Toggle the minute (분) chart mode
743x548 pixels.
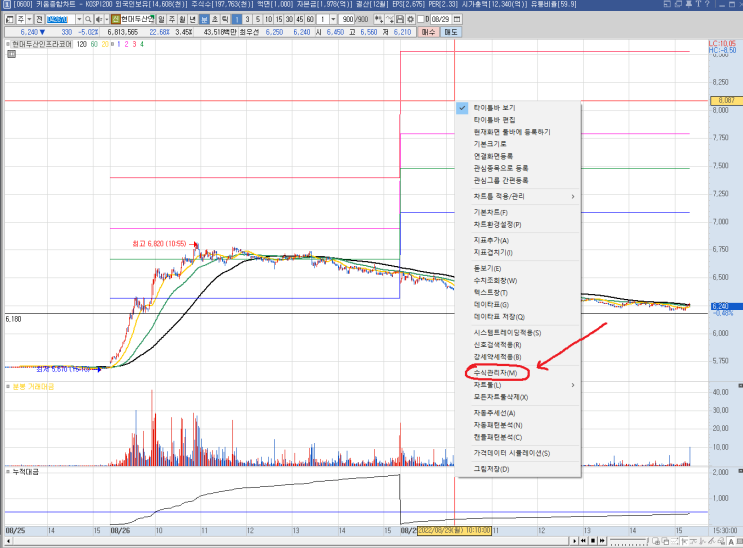click(x=204, y=19)
